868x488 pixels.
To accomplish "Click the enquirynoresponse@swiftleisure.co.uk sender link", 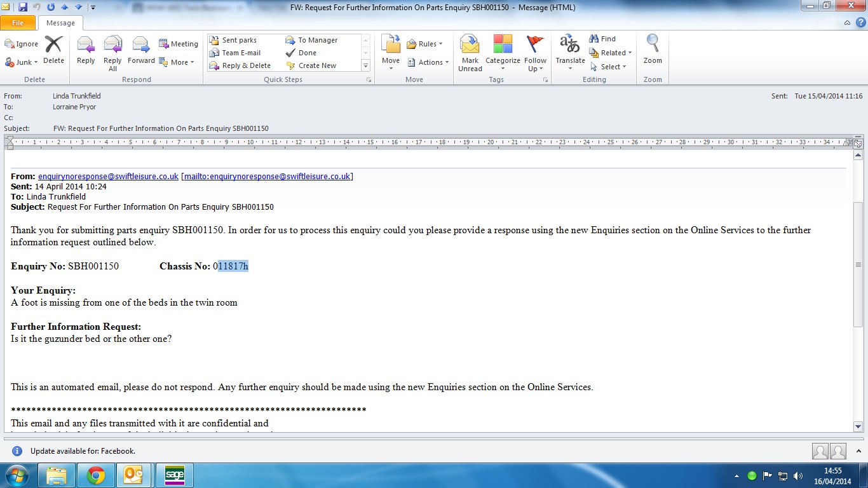I will click(108, 176).
